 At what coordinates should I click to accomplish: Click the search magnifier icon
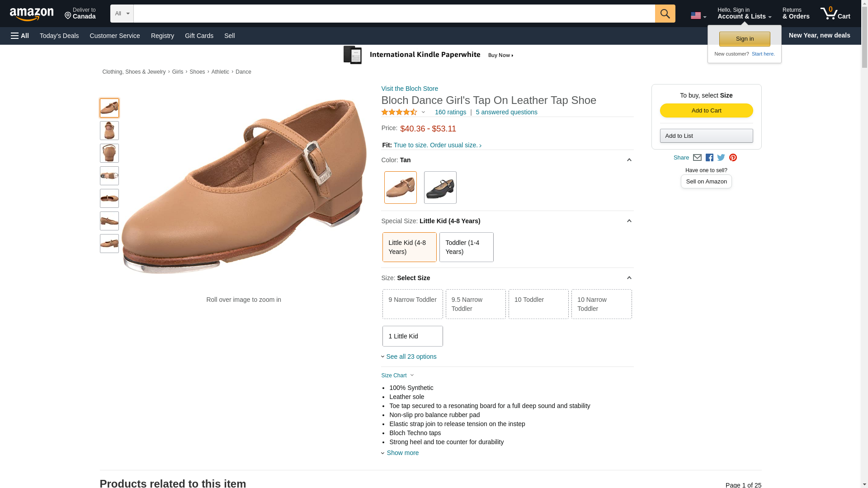tap(665, 14)
